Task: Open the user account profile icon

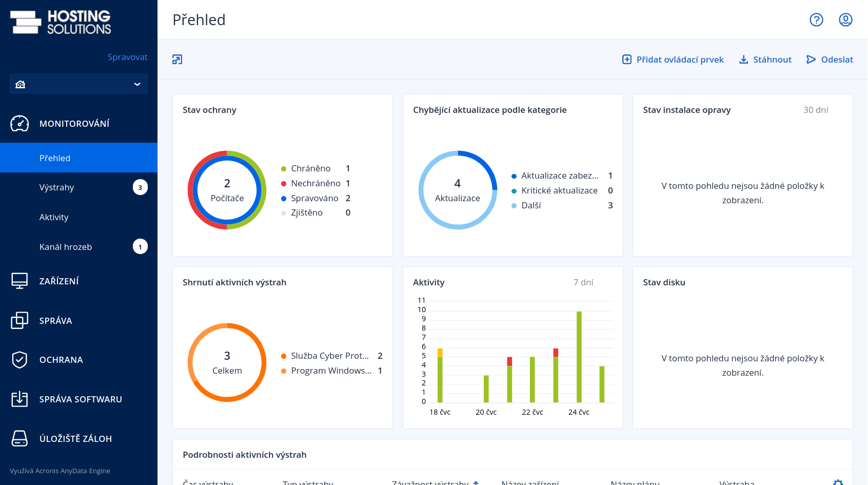Action: point(845,20)
